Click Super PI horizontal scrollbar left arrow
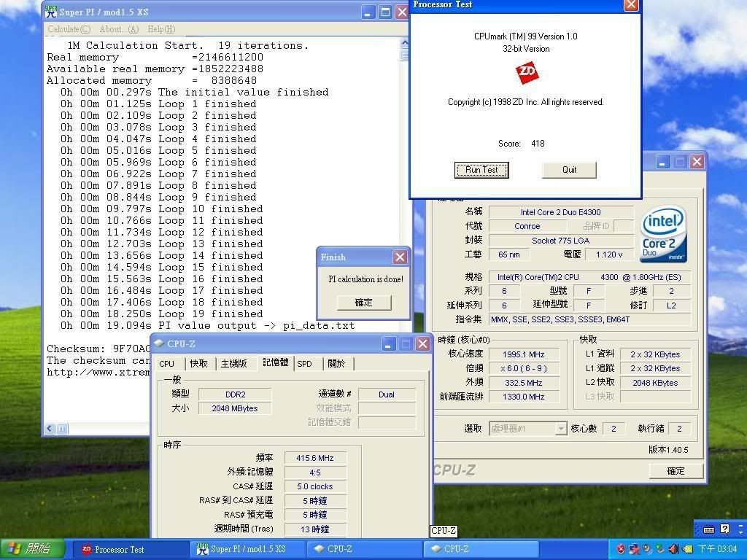The image size is (747, 560). (x=49, y=429)
